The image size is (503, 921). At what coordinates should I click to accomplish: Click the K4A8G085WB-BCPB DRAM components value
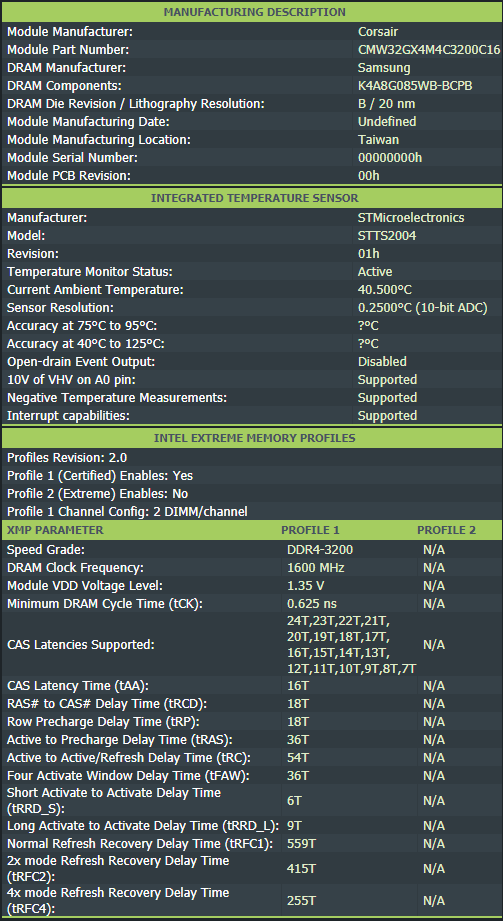tap(415, 86)
